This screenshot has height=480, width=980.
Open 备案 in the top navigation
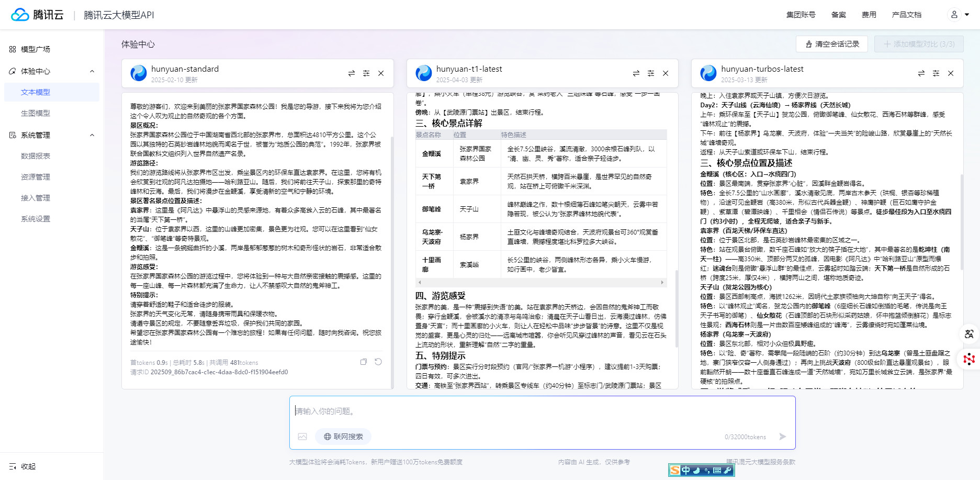[x=838, y=15]
